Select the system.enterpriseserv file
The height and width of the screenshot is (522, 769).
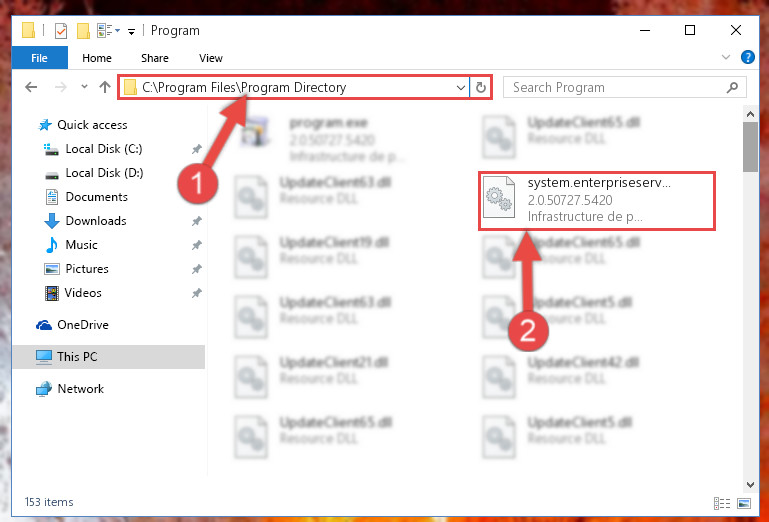click(x=597, y=200)
